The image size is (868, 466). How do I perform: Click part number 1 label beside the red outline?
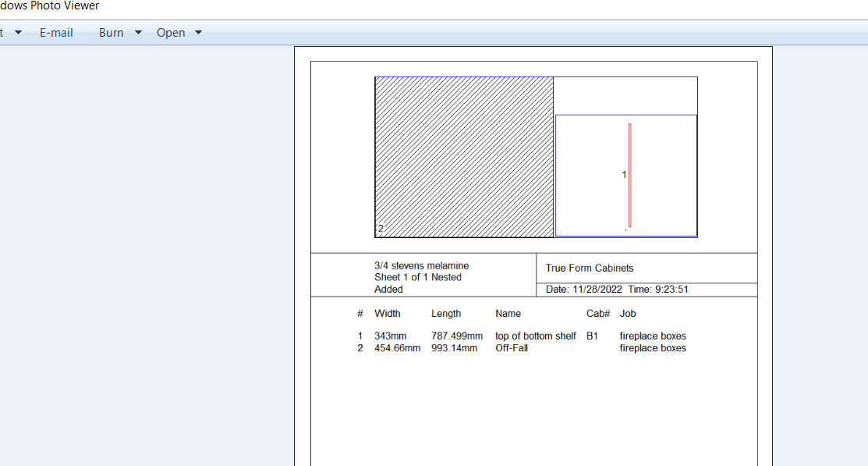point(624,175)
